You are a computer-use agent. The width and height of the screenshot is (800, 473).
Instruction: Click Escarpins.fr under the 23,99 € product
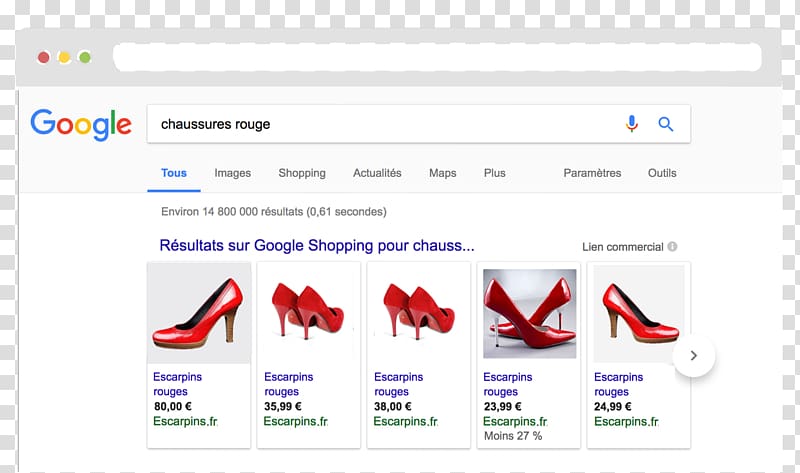click(x=515, y=421)
